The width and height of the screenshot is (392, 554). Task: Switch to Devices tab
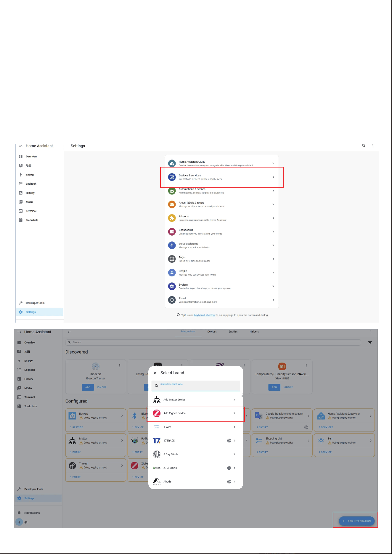212,332
